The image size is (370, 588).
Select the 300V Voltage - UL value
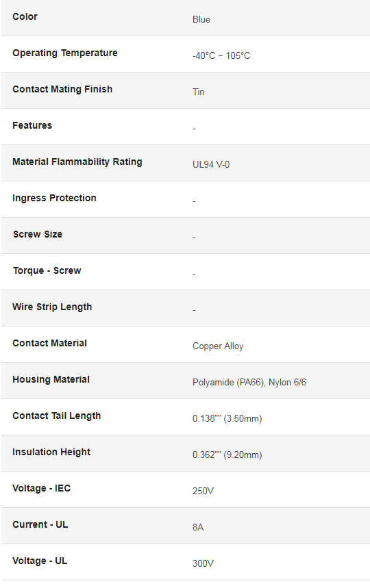pos(203,563)
